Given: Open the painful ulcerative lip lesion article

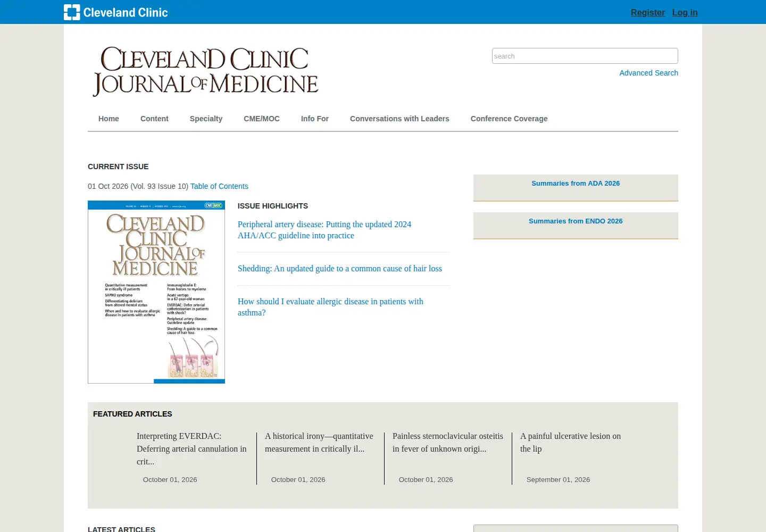Looking at the screenshot, I should [570, 443].
